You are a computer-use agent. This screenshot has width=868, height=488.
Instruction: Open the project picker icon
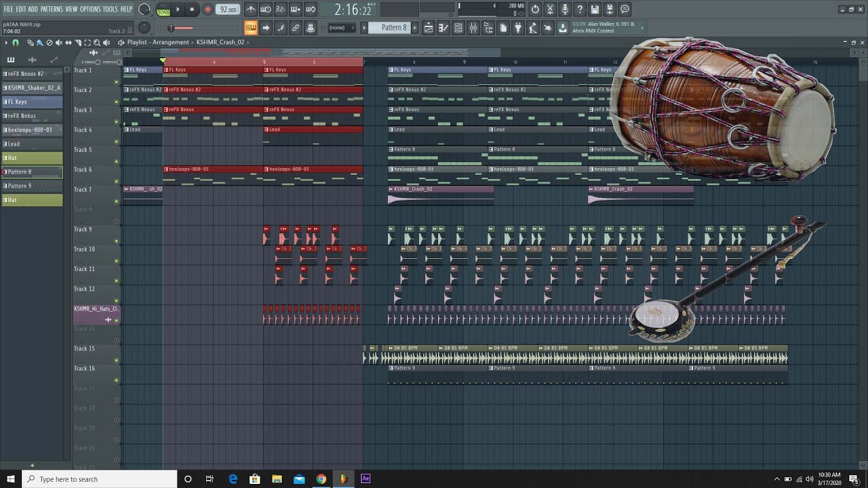tap(504, 28)
